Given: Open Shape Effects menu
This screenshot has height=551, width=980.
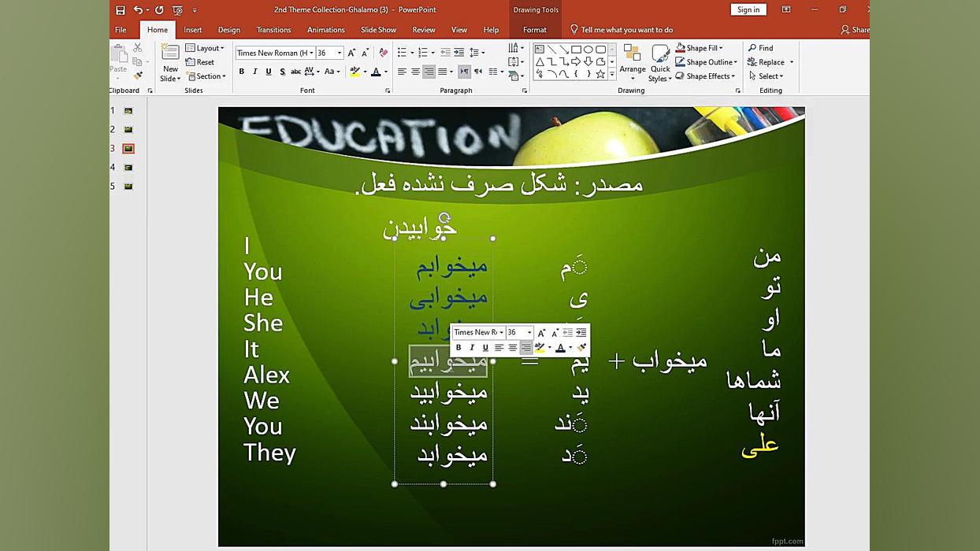Looking at the screenshot, I should tap(705, 76).
